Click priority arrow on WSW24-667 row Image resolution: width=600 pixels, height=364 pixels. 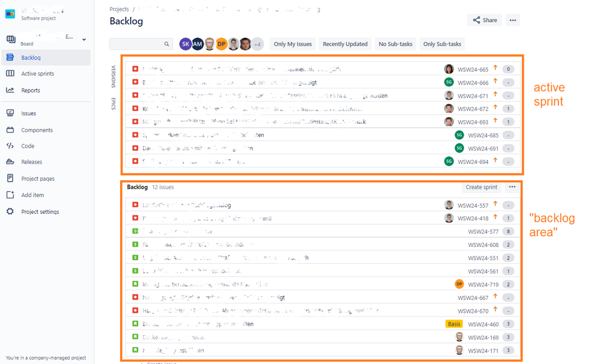(495, 297)
